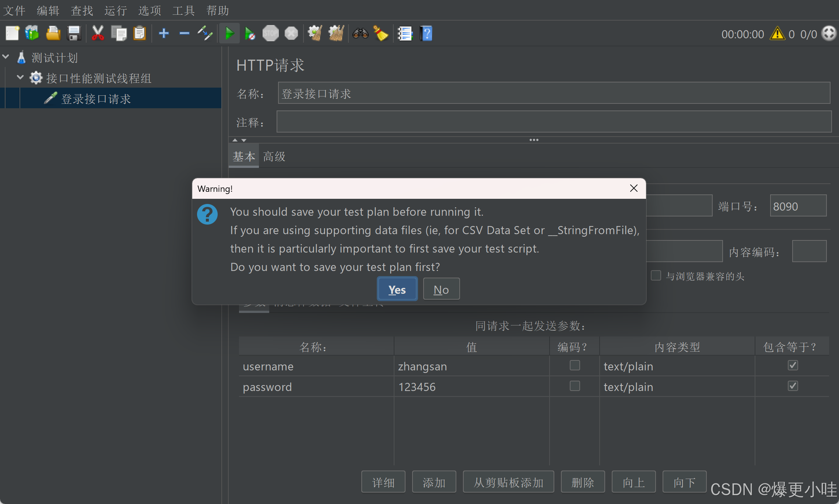Toggle the encode checkbox for username row

(x=575, y=365)
